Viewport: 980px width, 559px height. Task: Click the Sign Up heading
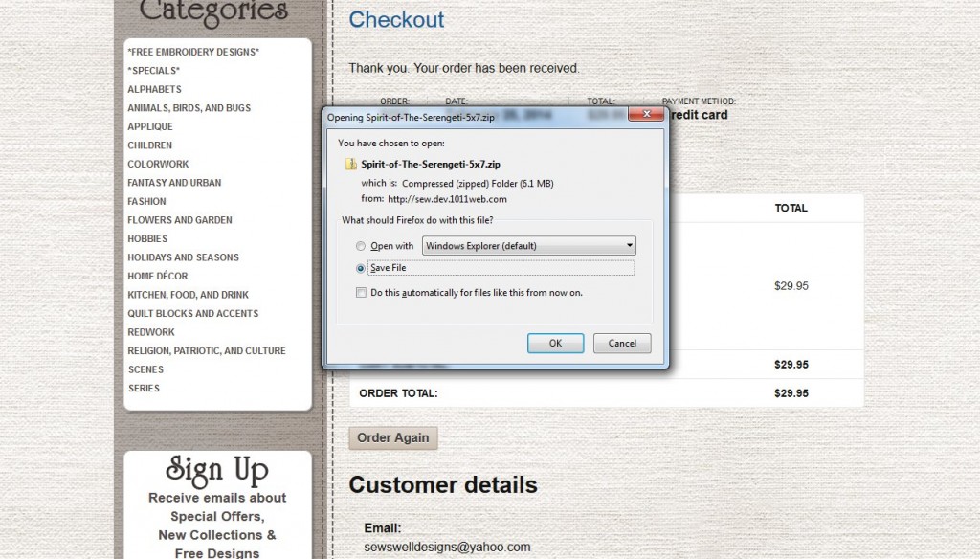(217, 471)
